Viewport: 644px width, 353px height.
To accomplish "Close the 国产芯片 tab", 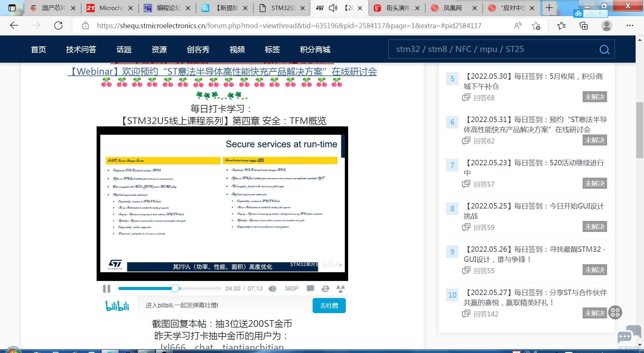I will (73, 8).
